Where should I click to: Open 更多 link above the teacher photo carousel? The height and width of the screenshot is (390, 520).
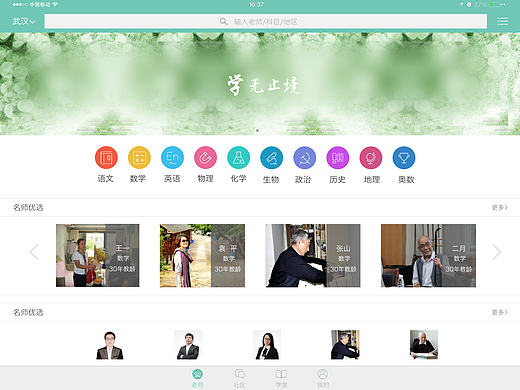499,207
